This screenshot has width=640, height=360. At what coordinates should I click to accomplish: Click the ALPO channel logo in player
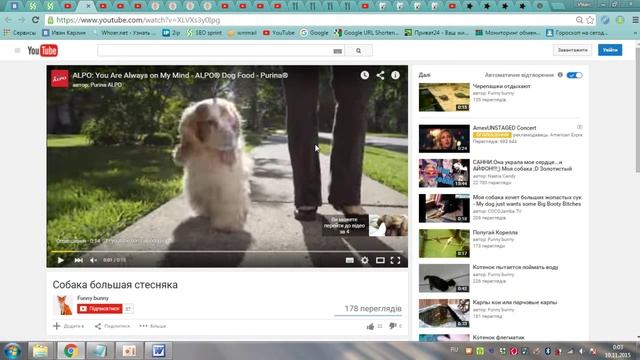coord(60,78)
